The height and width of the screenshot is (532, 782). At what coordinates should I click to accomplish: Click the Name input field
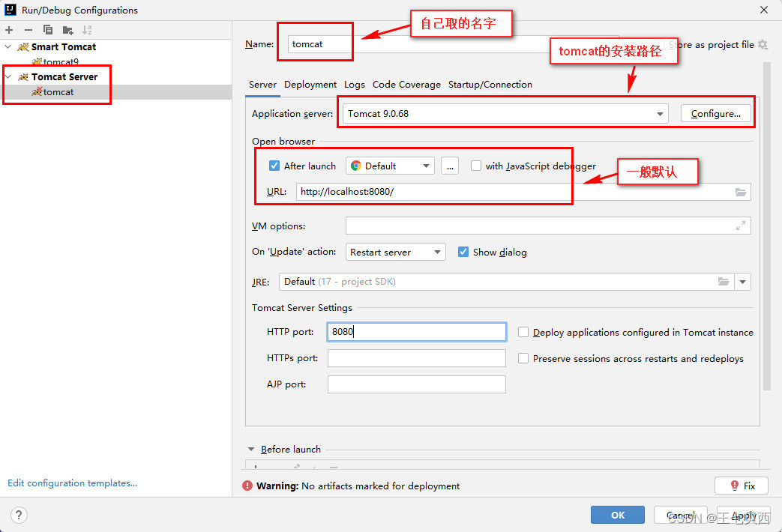tap(453, 44)
